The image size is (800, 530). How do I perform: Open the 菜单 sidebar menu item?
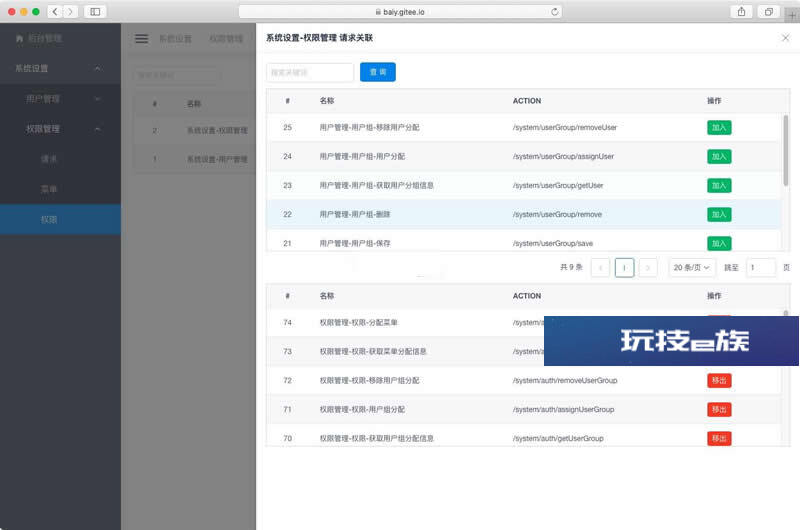click(49, 189)
